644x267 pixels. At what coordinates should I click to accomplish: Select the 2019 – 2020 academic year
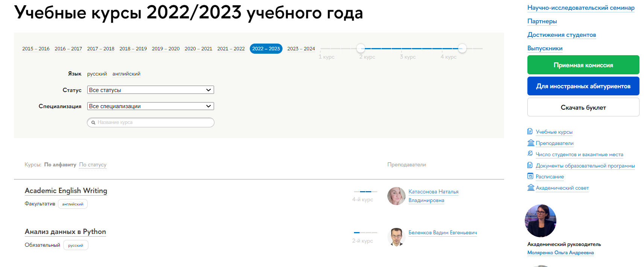tap(166, 49)
